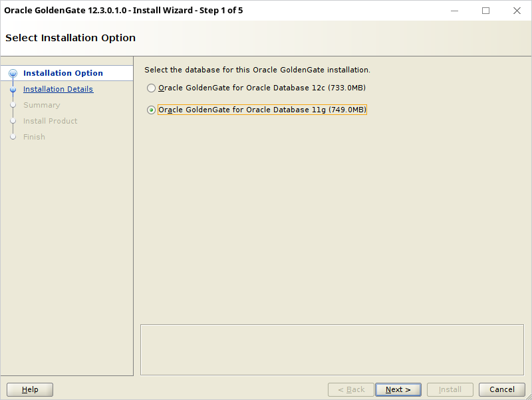Viewport: 532px width, 400px height.
Task: Click the Finish step label
Action: (34, 137)
